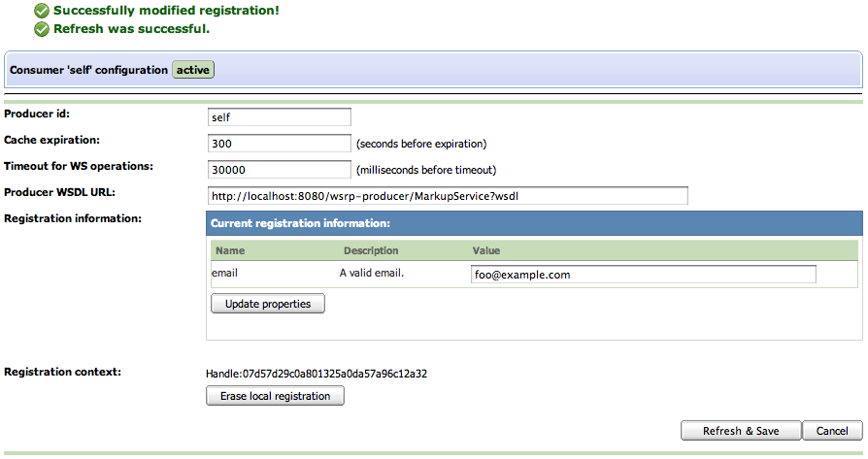Click the registration Handle text
868x459 pixels.
317,373
